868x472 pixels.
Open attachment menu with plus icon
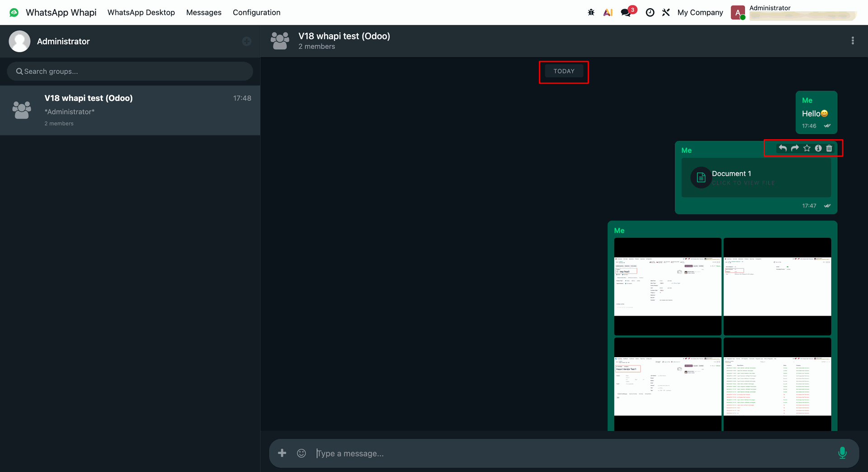[282, 453]
